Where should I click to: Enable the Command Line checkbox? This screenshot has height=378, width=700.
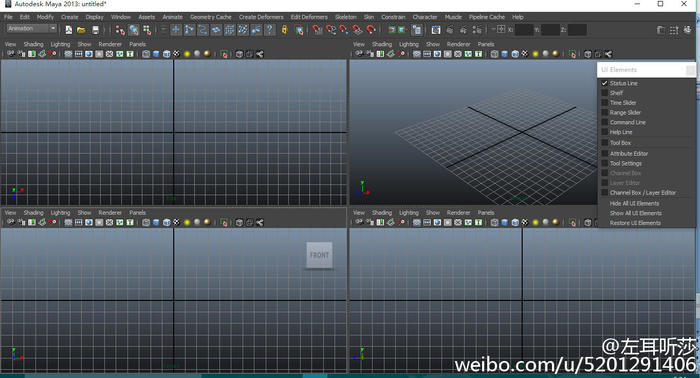(604, 122)
